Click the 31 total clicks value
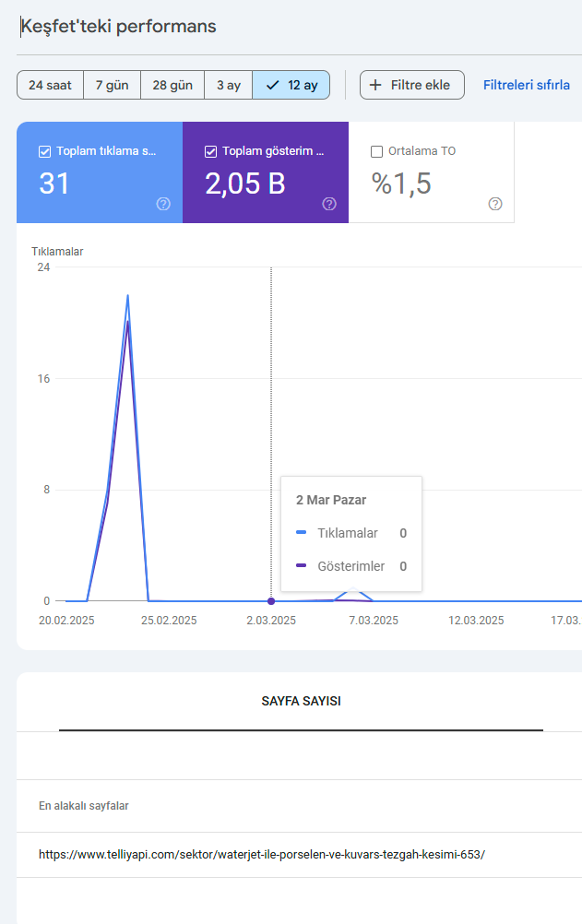Screen dimensions: 582x924 coord(54,184)
